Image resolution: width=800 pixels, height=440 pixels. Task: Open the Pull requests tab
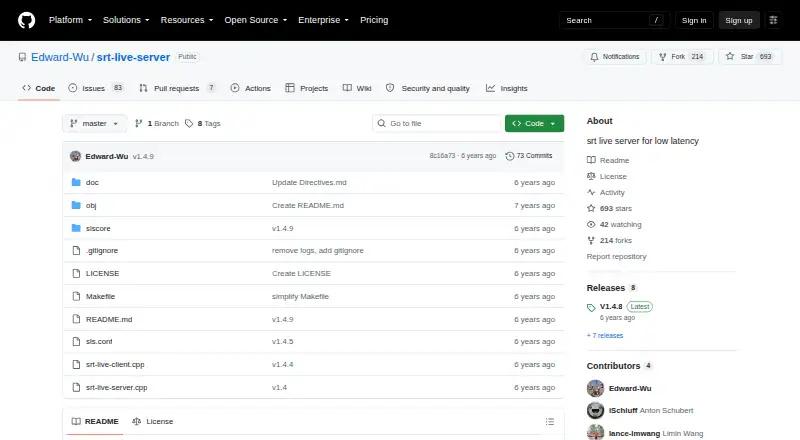[x=177, y=88]
